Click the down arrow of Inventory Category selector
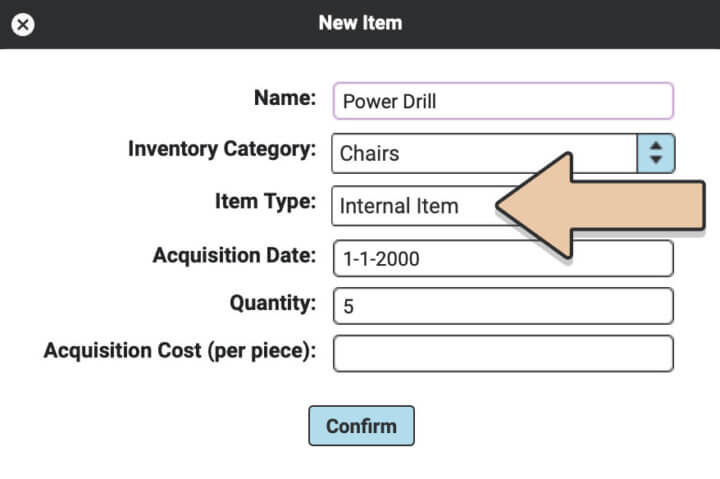The image size is (720, 479). click(656, 159)
